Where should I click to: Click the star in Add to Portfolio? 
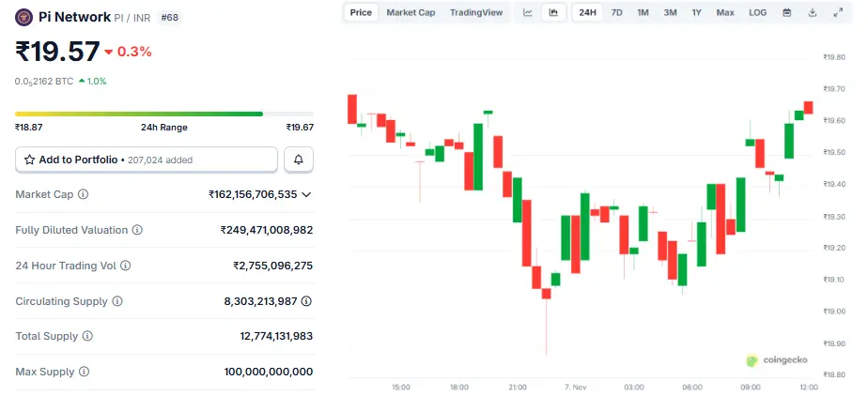coord(30,160)
